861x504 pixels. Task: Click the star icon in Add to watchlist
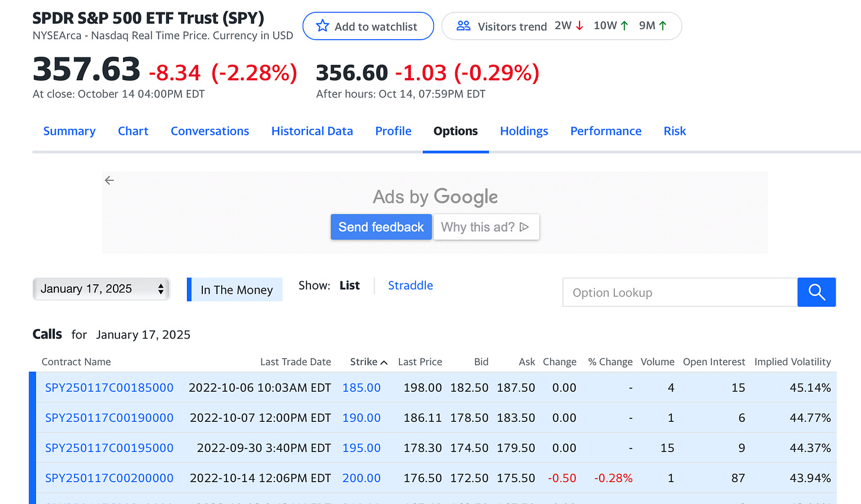click(x=322, y=26)
